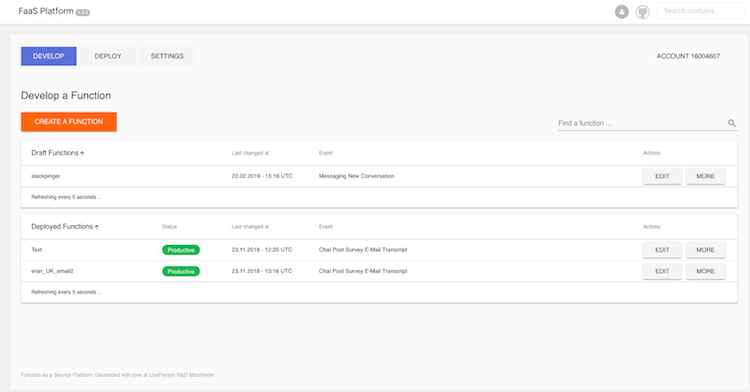This screenshot has width=750, height=392.
Task: Open More options for Test function
Action: point(706,250)
